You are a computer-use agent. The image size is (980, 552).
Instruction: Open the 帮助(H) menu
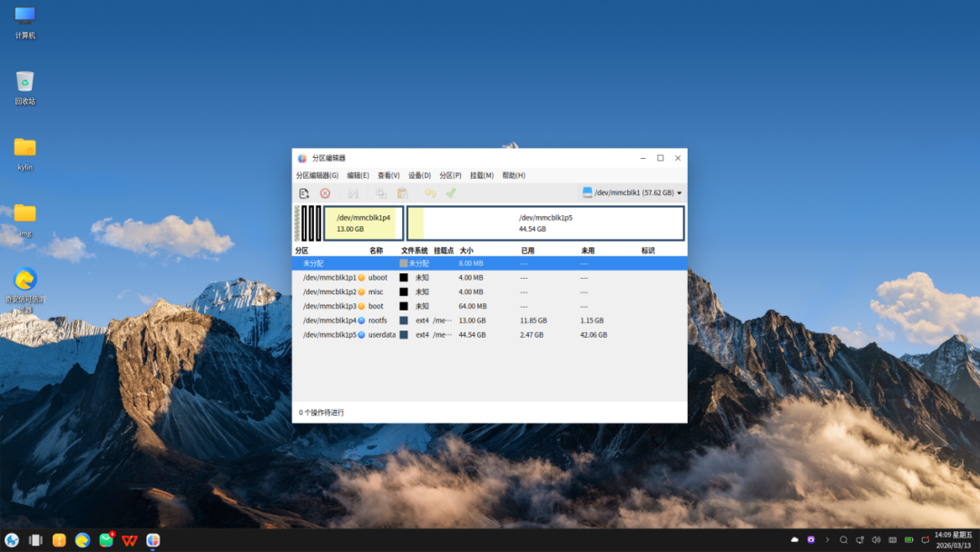click(514, 175)
